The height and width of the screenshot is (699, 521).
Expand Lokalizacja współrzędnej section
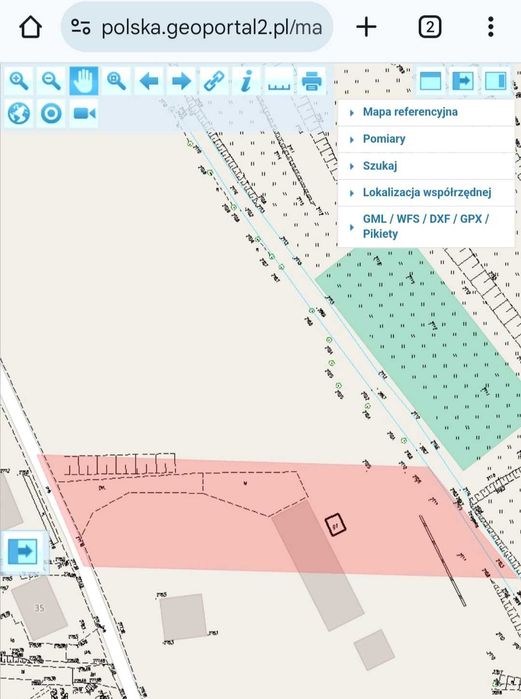coord(426,193)
